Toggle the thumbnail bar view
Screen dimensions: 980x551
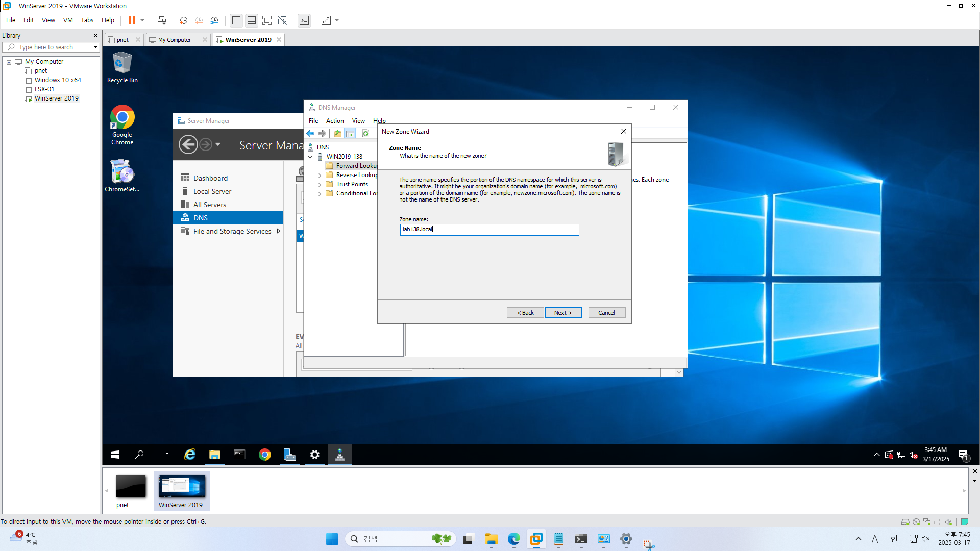click(251, 20)
